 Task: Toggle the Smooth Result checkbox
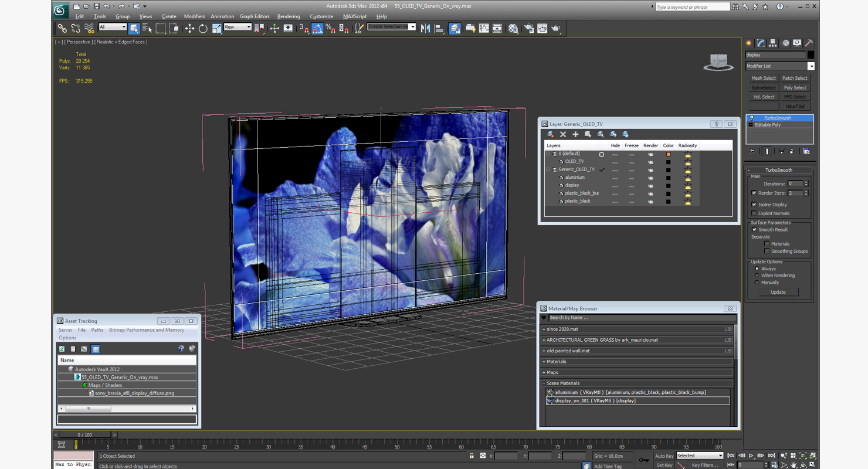pyautogui.click(x=754, y=229)
